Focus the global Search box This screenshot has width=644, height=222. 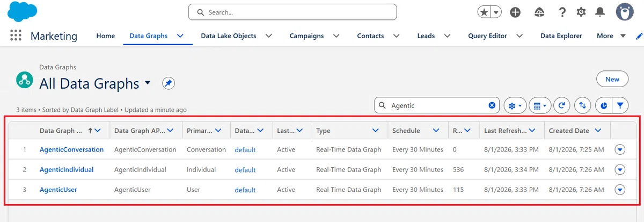(x=292, y=12)
